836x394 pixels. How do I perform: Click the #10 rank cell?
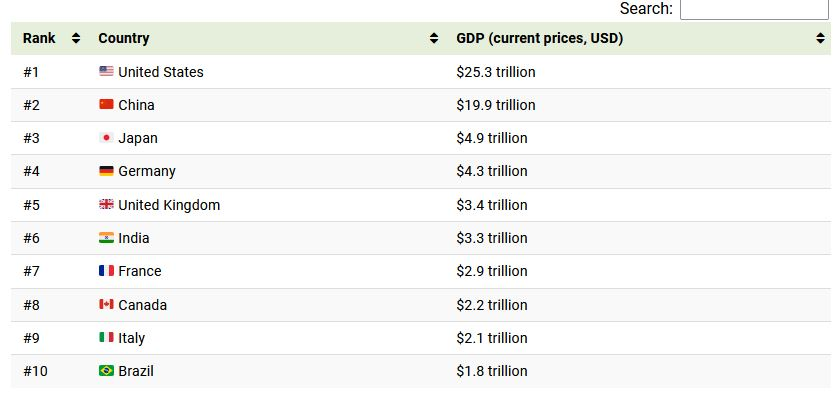[x=35, y=371]
